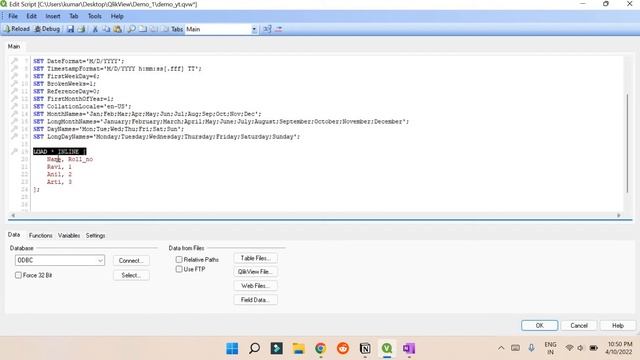
Task: Click the horizontal scroll left arrow
Action: (x=13, y=215)
